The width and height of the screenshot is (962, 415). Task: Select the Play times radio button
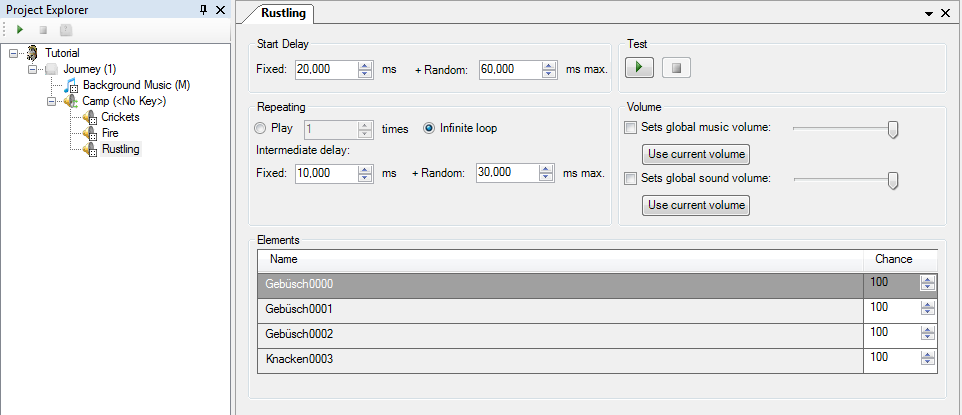click(260, 128)
